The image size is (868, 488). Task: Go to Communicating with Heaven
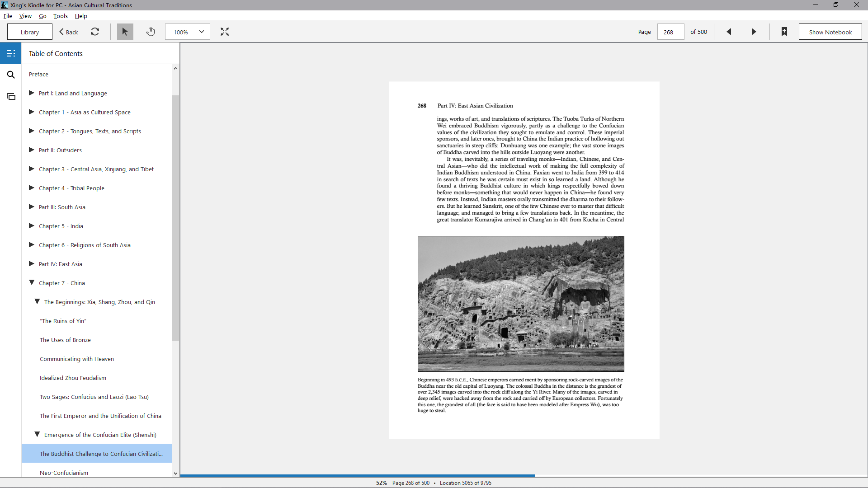[77, 359]
